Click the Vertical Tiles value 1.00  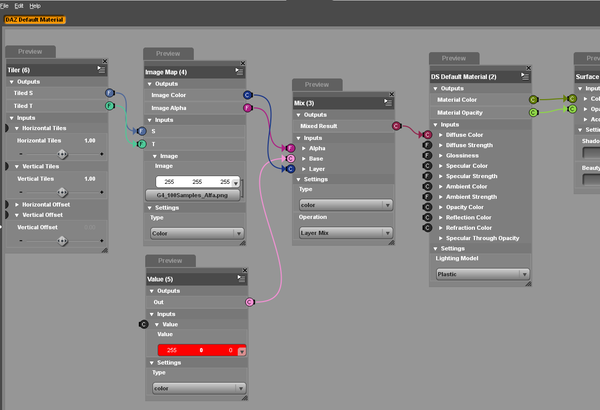(x=90, y=179)
